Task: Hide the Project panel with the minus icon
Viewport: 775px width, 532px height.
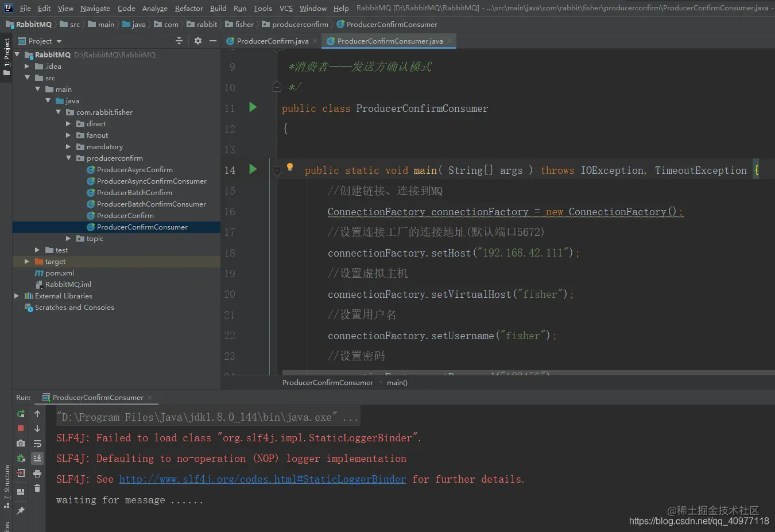Action: tap(213, 41)
